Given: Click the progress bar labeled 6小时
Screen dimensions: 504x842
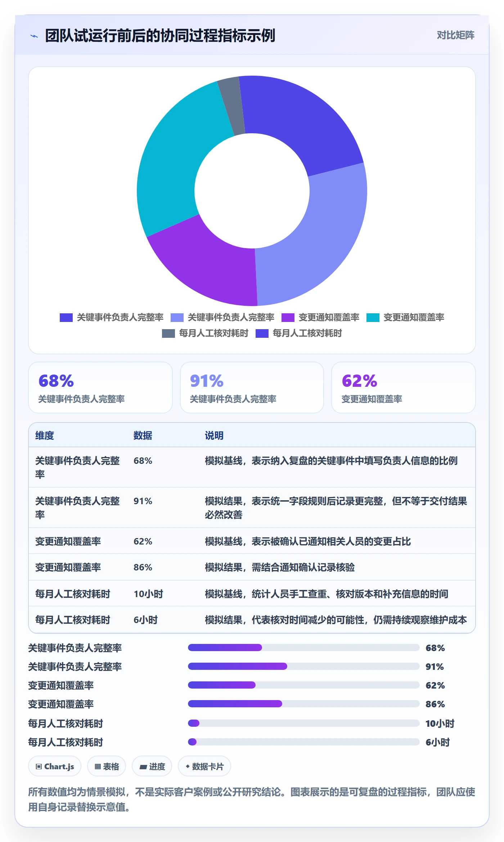Looking at the screenshot, I should tap(304, 742).
